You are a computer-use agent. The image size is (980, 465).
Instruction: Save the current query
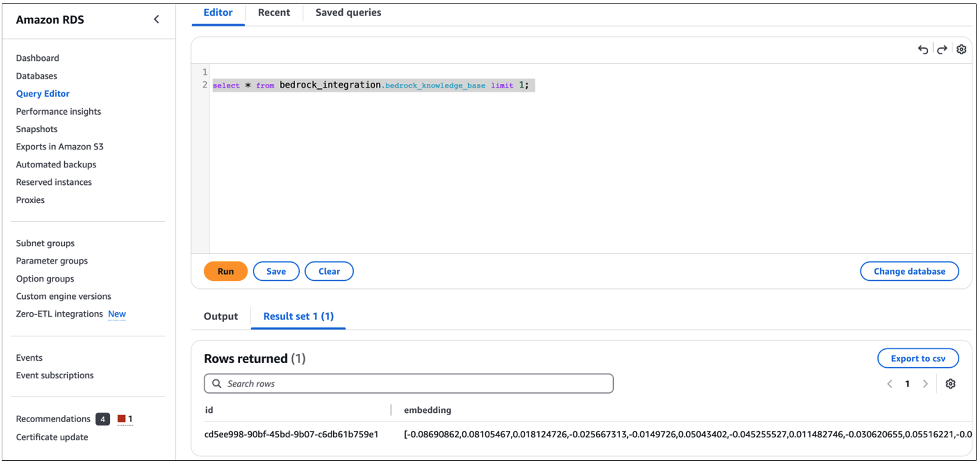276,272
